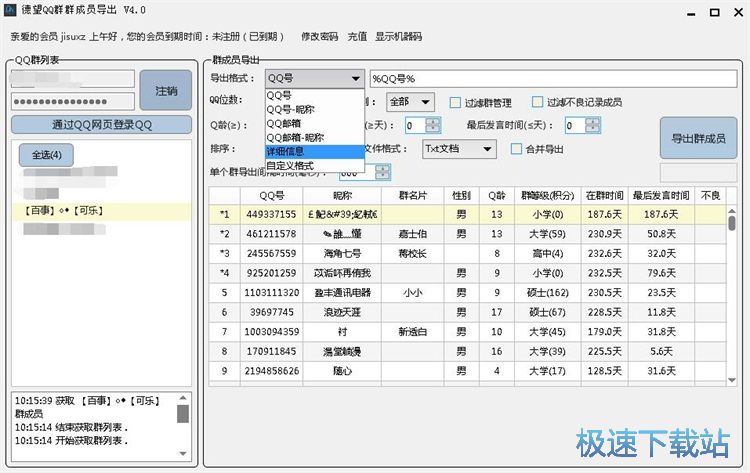This screenshot has width=750, height=473.
Task: Open 修改密码 link
Action: pos(319,36)
